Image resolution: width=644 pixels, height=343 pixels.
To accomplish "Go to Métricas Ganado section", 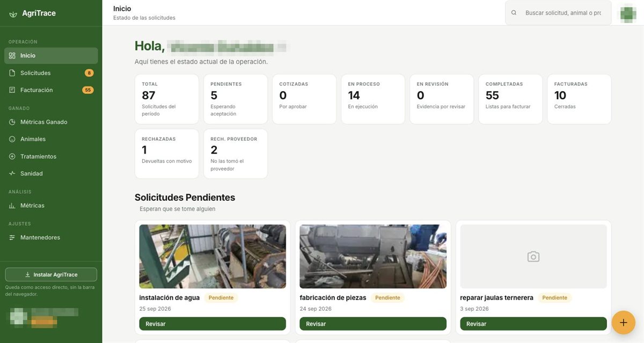I will pos(51,122).
